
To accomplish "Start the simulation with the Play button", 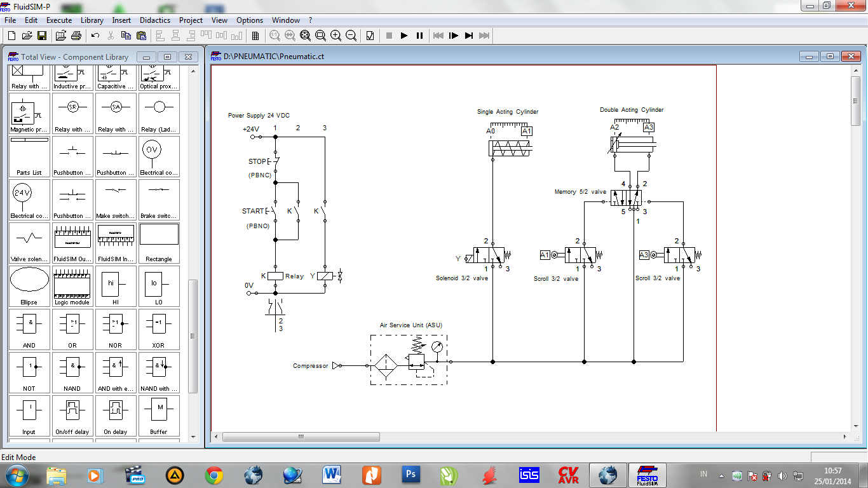I will [x=404, y=36].
